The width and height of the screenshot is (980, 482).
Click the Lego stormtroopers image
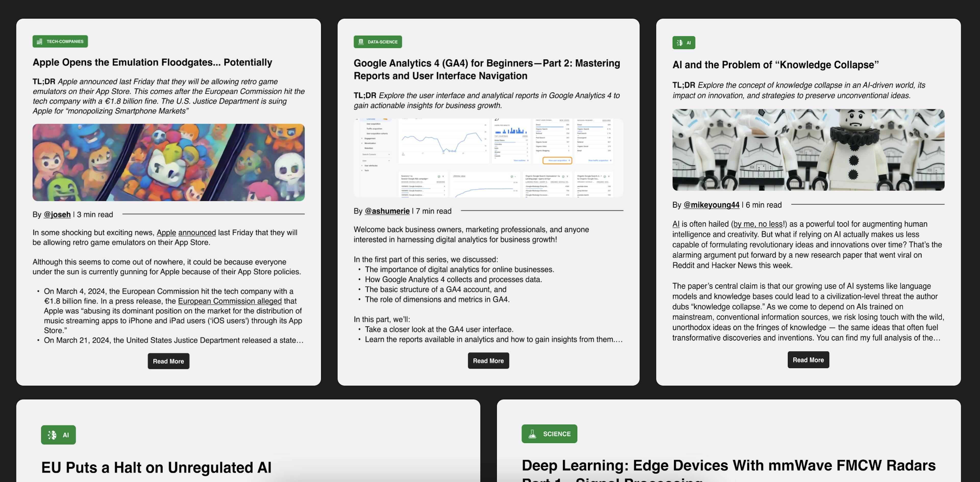click(x=808, y=150)
